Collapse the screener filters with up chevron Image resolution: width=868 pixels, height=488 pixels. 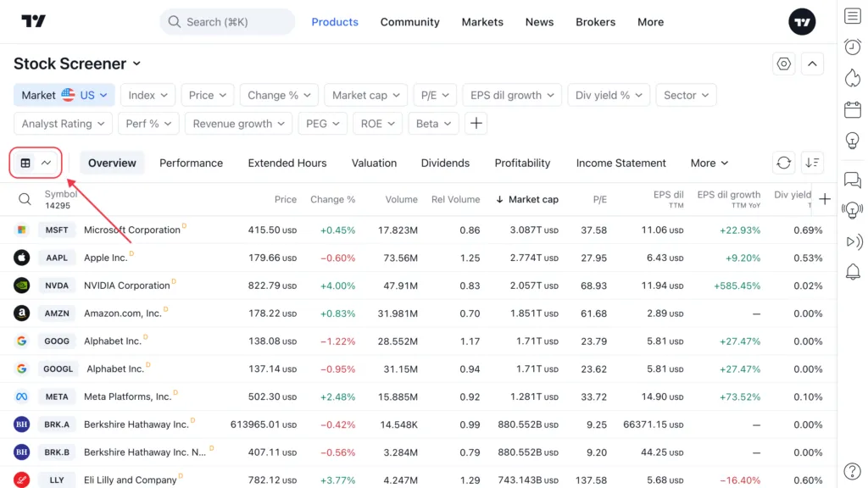pos(812,64)
